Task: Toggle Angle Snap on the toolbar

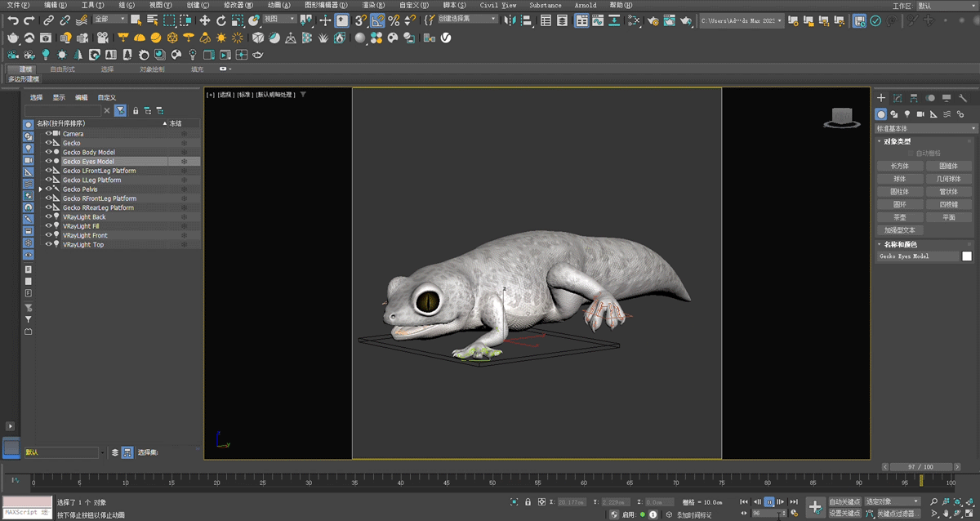Action: click(376, 20)
